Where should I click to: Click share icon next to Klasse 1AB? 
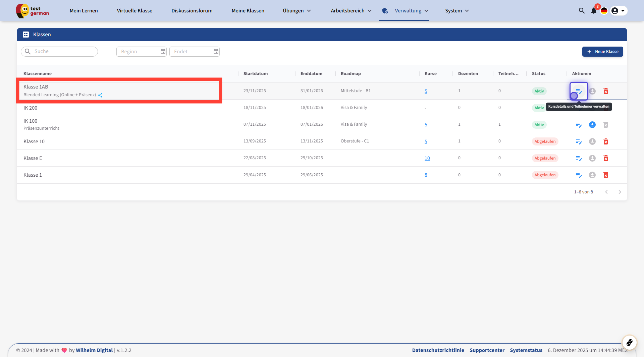100,95
